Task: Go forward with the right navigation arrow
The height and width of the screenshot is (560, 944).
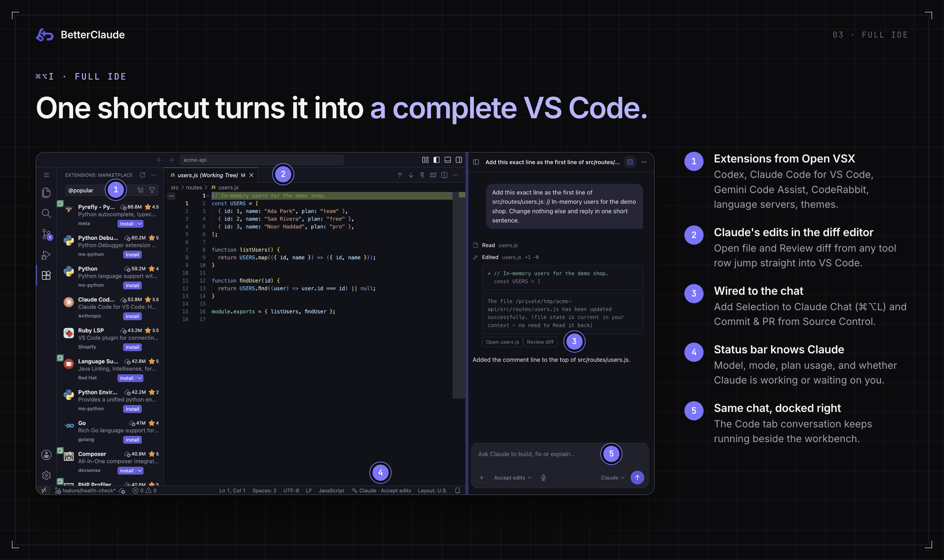Action: (x=171, y=160)
